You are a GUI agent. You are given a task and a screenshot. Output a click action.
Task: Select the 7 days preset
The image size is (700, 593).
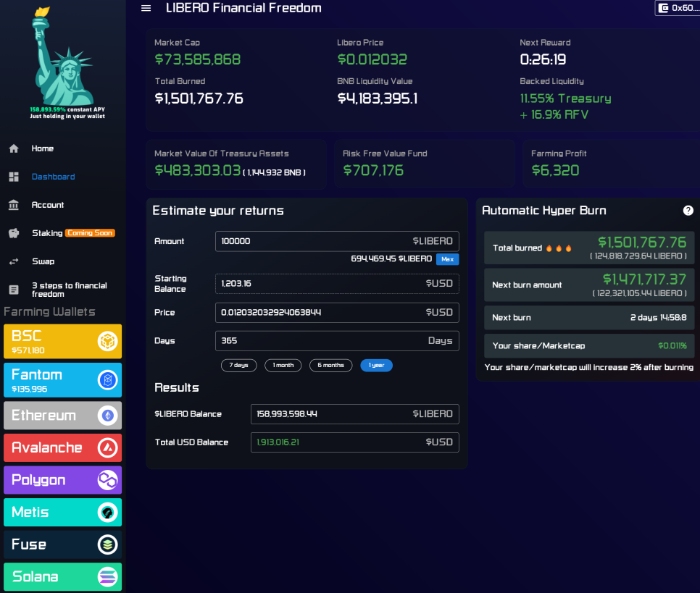tap(239, 366)
